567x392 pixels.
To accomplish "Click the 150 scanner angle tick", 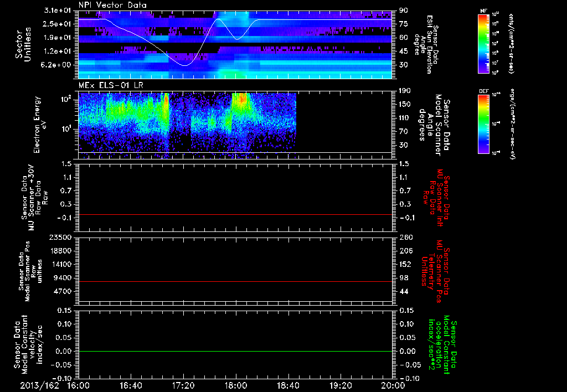I will [x=405, y=104].
